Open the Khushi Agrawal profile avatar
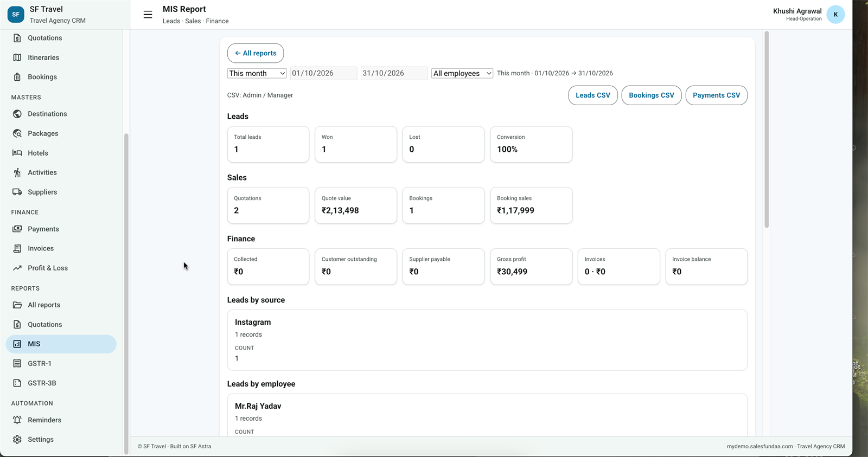Screen dimensions: 868x457 point(835,15)
